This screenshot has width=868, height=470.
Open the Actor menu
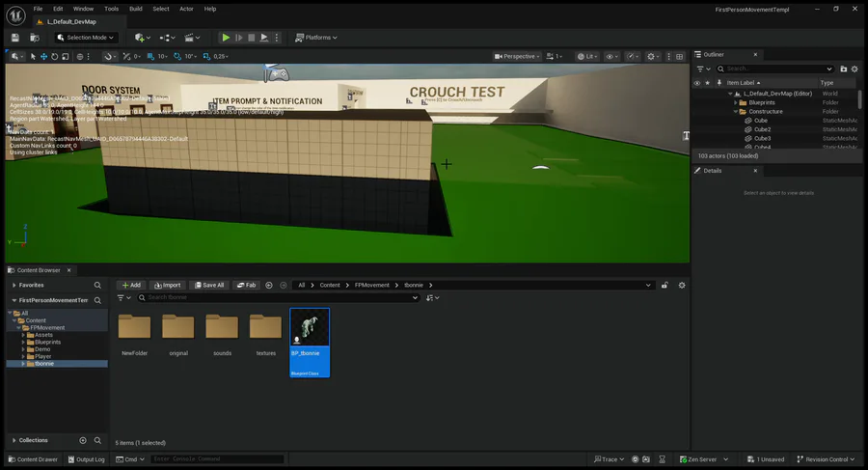(186, 9)
